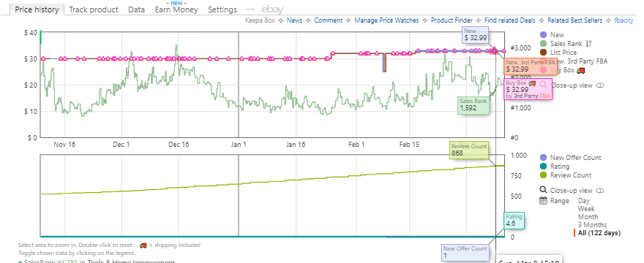Go to the ebay tab
The height and width of the screenshot is (263, 644).
click(x=272, y=9)
